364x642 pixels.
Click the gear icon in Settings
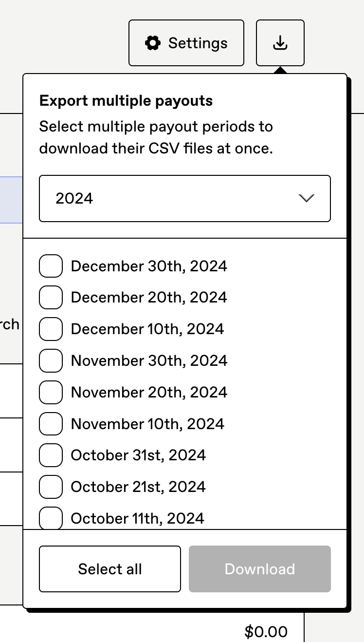pyautogui.click(x=153, y=43)
